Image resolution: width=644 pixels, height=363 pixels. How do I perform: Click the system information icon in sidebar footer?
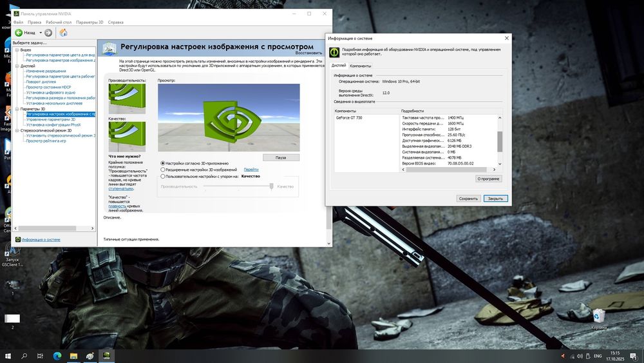pos(17,239)
